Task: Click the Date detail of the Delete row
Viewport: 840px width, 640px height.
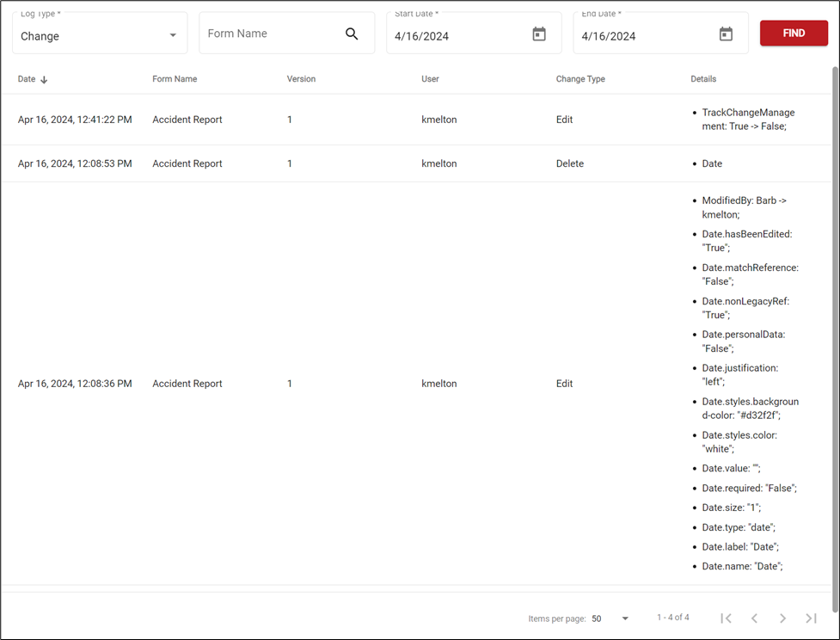Action: (x=712, y=163)
